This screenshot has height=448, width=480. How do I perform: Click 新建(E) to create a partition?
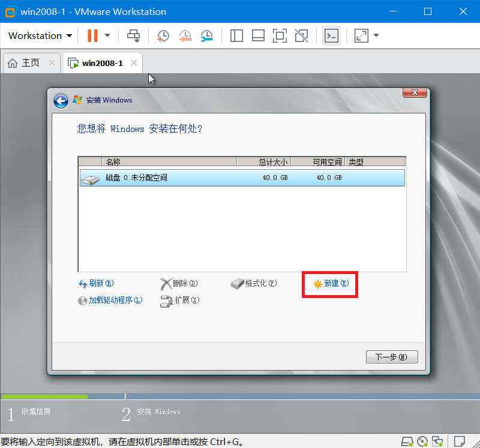[x=331, y=284]
